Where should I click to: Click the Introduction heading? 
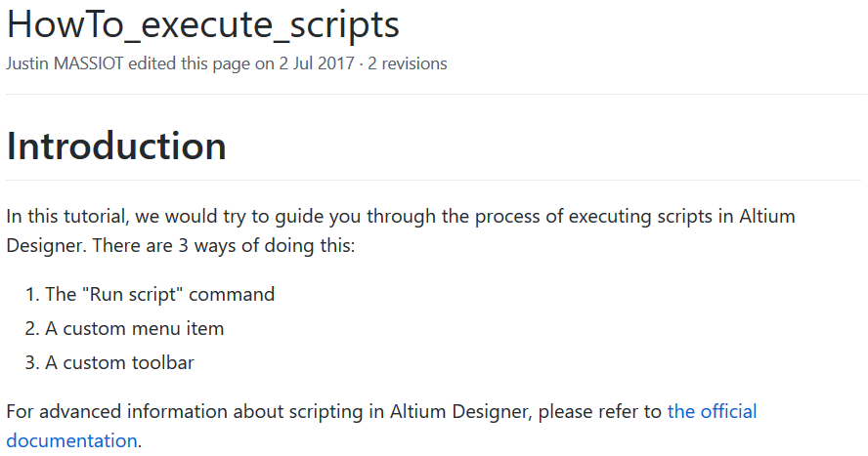pos(116,145)
